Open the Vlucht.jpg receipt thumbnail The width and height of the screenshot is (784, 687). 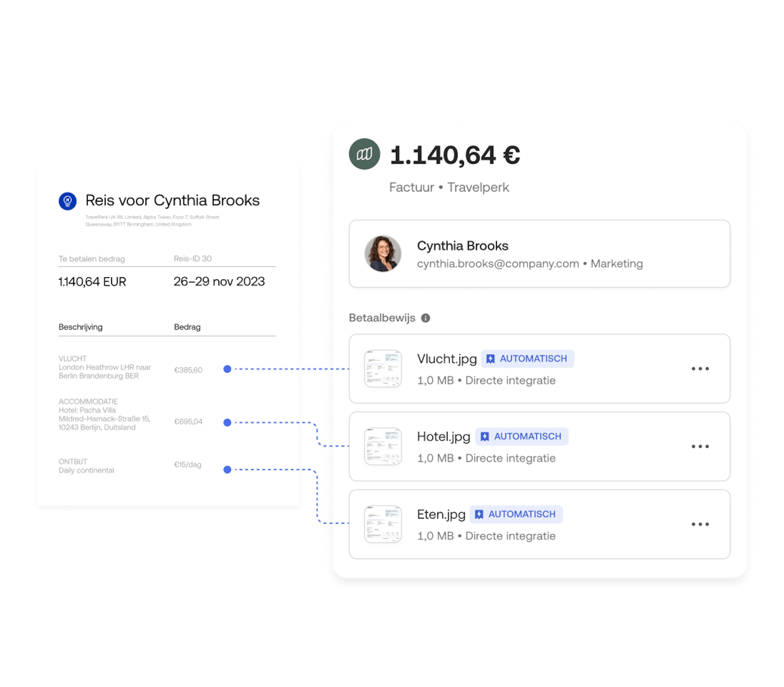click(x=382, y=368)
